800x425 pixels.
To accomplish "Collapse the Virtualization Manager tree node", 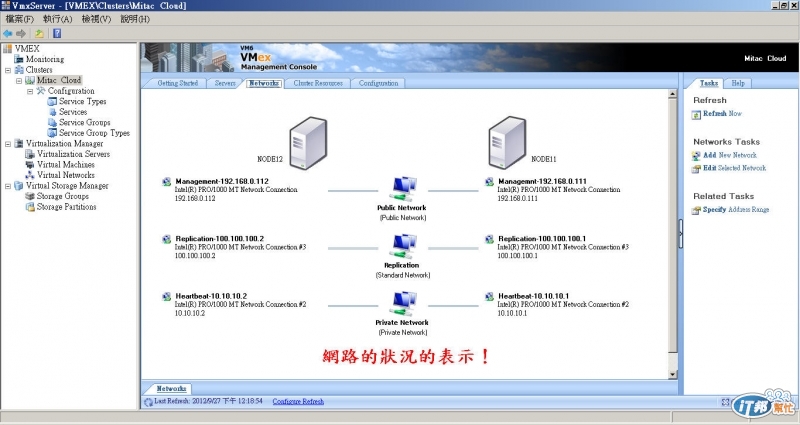I will click(8, 144).
